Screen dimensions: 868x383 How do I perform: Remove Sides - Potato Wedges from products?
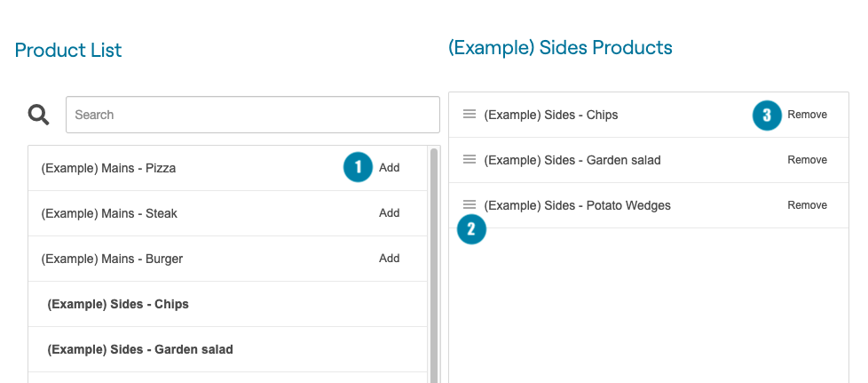pos(807,205)
